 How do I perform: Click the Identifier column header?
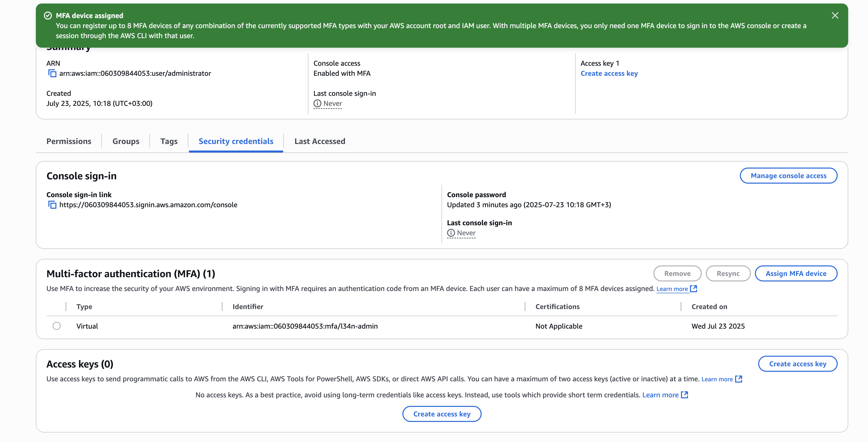click(x=248, y=307)
